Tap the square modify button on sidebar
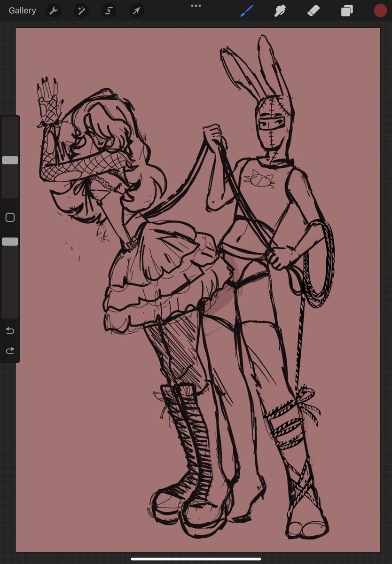The width and height of the screenshot is (392, 564). click(x=10, y=218)
